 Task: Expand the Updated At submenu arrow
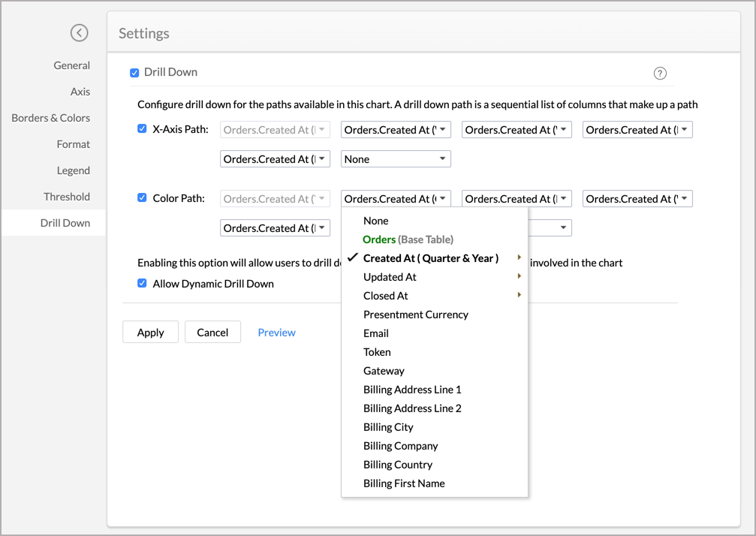click(x=519, y=277)
